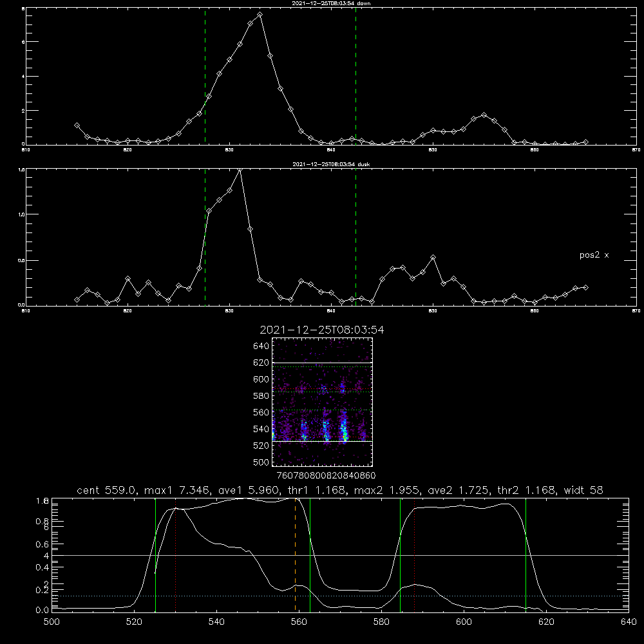Click the red dotted line near 530 in bottom plot
The image size is (644, 644).
[x=176, y=554]
